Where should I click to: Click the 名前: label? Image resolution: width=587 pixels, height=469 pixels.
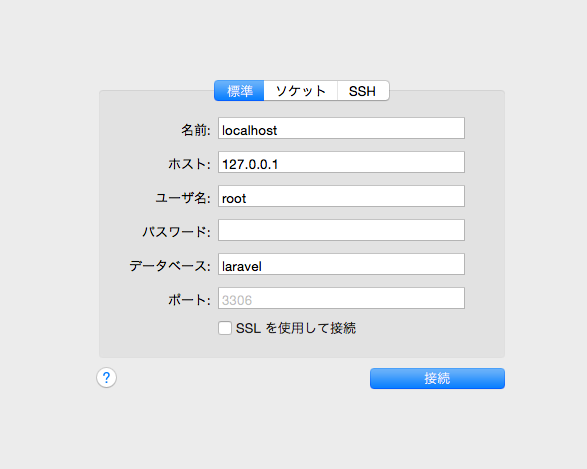point(196,130)
